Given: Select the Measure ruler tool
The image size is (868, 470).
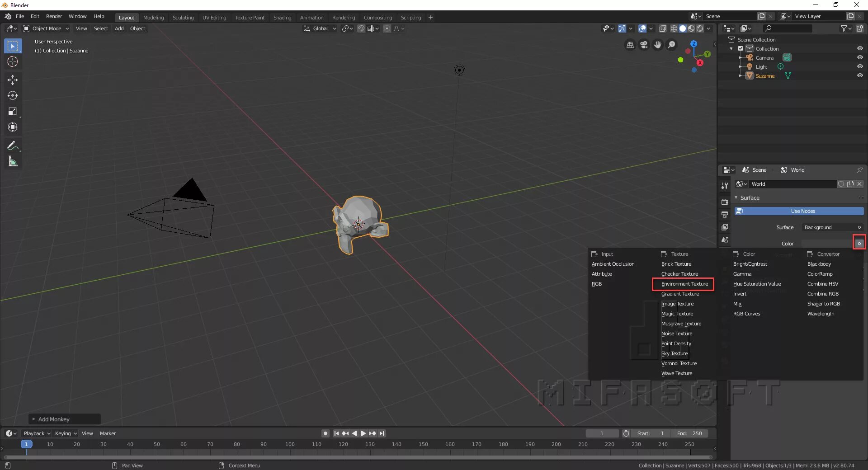Looking at the screenshot, I should (x=13, y=161).
